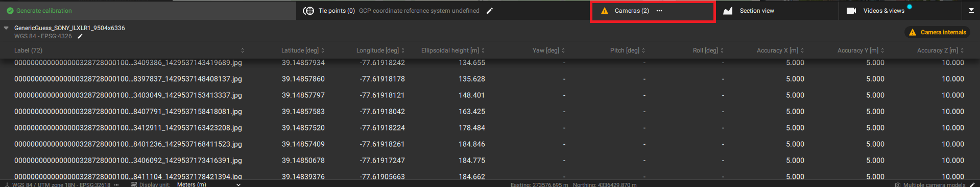This screenshot has height=187, width=980.
Task: Edit the GCP coordinate reference system pencil
Action: [490, 11]
